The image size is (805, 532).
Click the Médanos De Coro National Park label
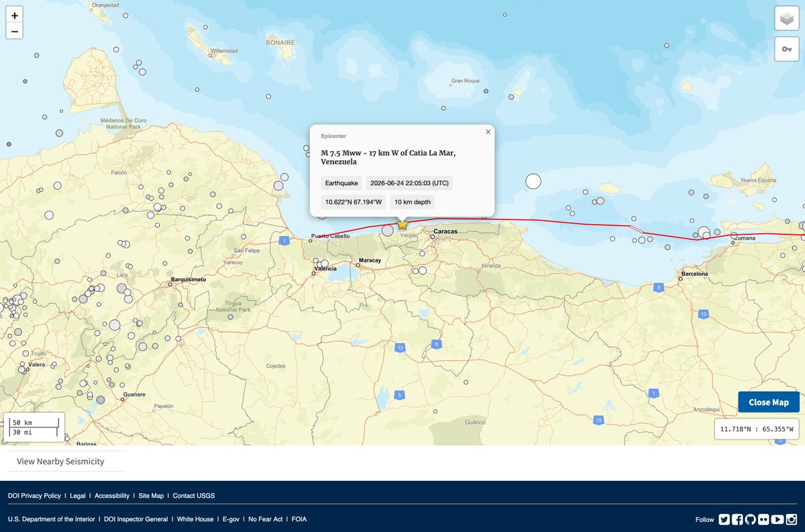pos(123,123)
